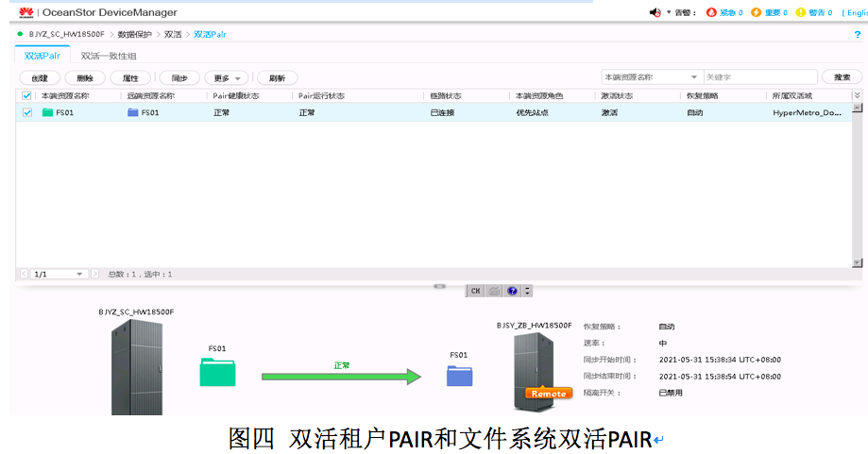Click the 已禁用 isolation switch value
This screenshot has width=868, height=454.
tap(671, 393)
